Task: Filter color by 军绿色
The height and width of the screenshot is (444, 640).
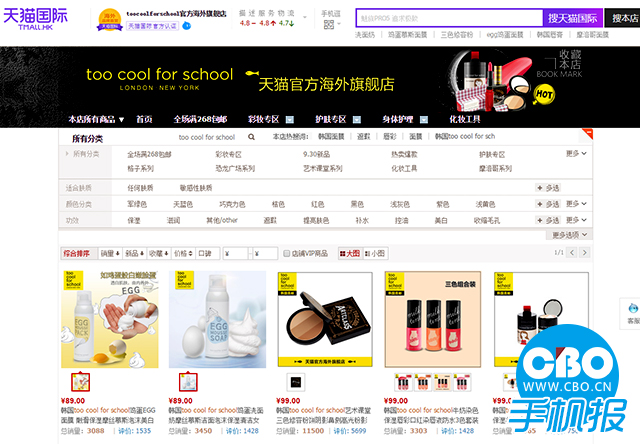Action: 137,204
